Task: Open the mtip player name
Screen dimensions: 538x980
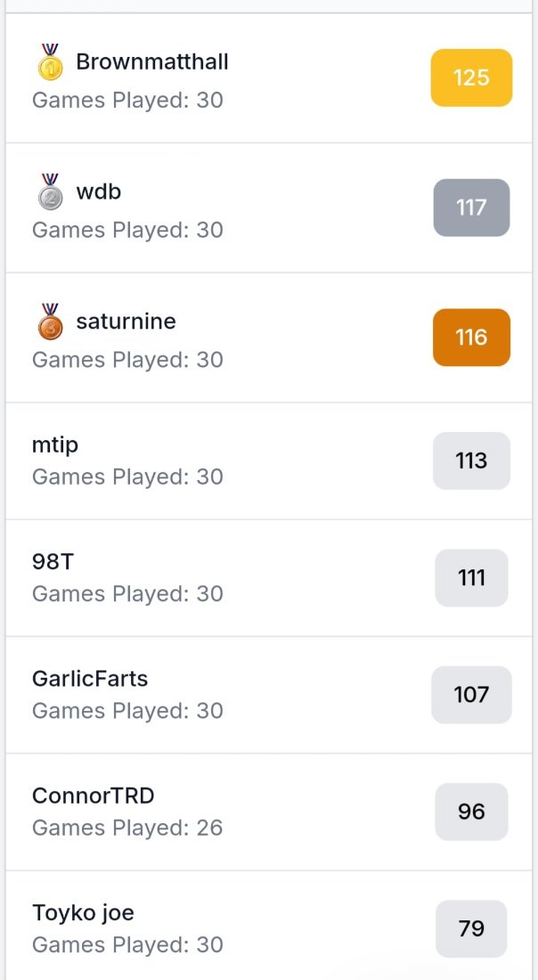Action: [x=55, y=445]
